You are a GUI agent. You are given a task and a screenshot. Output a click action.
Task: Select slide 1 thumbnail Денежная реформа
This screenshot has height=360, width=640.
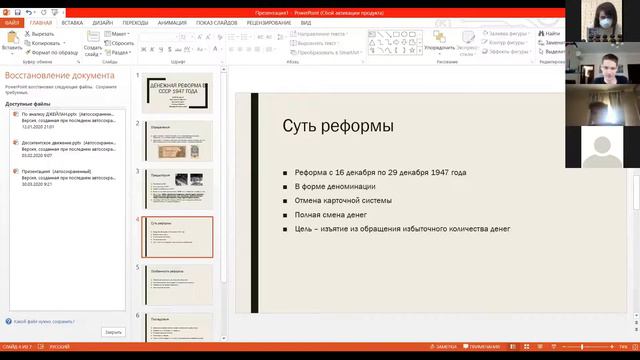177,93
